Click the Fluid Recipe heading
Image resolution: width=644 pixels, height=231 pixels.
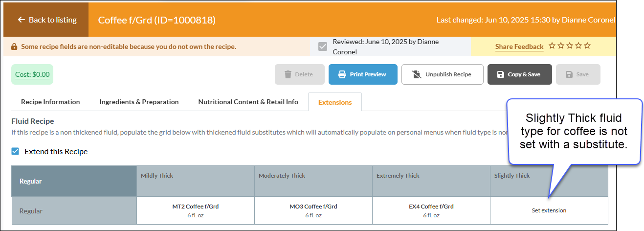(x=33, y=121)
